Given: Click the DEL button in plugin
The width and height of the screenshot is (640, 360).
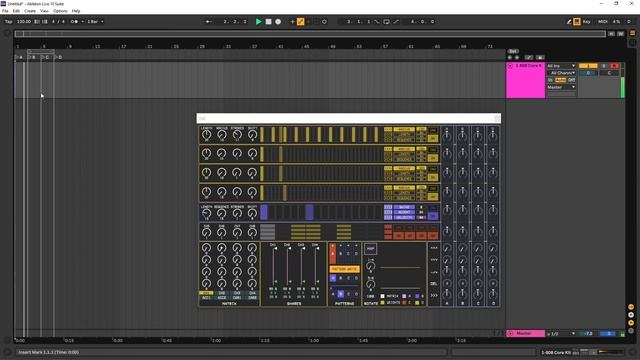Looking at the screenshot, I should click(433, 284).
